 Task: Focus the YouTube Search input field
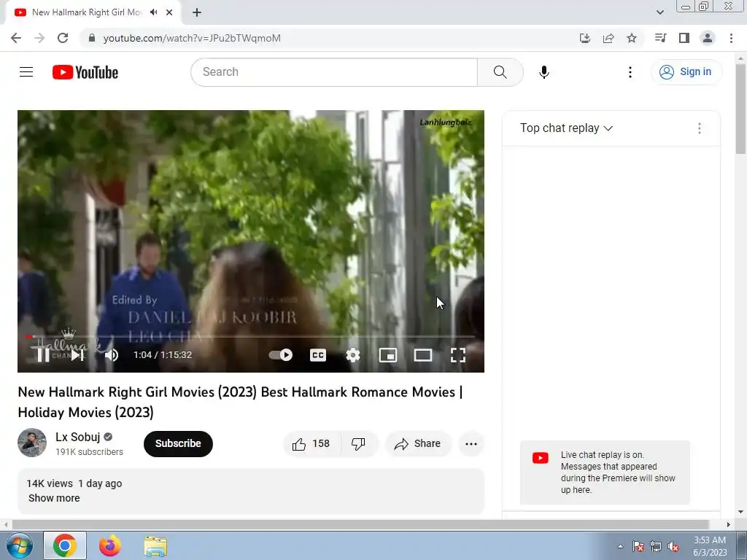click(334, 72)
